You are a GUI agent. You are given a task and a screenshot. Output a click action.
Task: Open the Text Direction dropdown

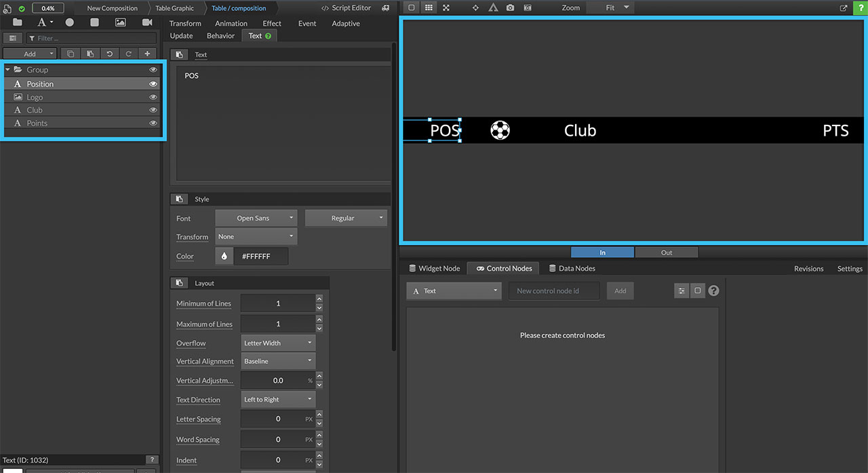(x=279, y=399)
